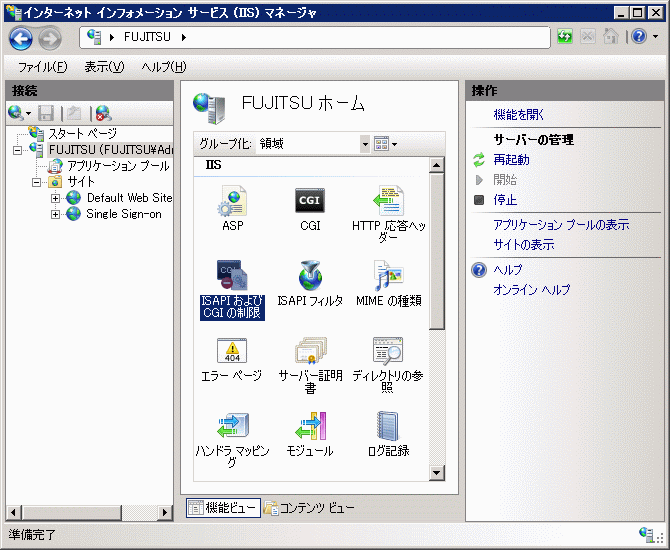Click the green refresh page icon

point(565,37)
